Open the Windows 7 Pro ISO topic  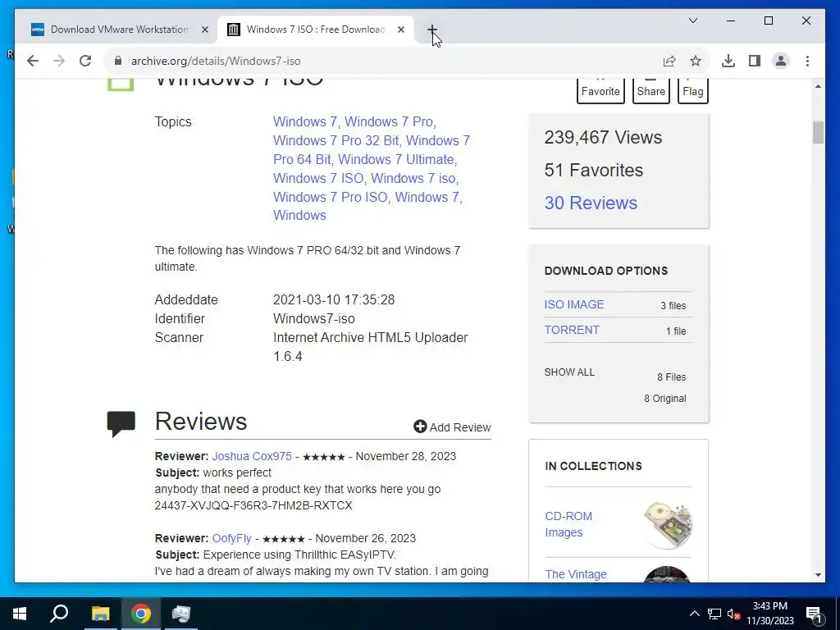[x=330, y=197]
